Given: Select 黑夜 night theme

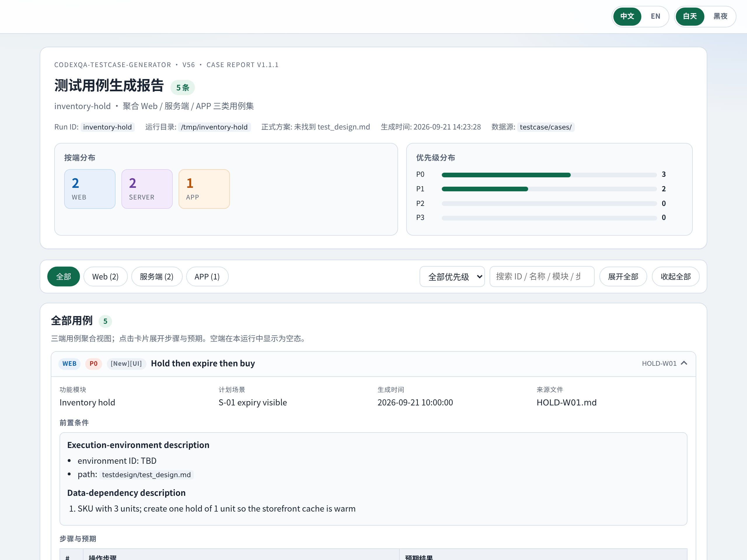Looking at the screenshot, I should coord(720,16).
